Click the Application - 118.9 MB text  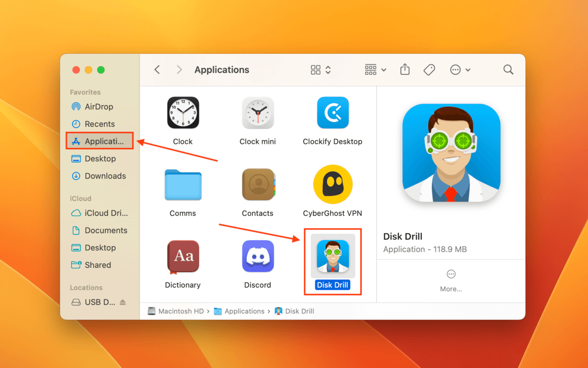(425, 250)
